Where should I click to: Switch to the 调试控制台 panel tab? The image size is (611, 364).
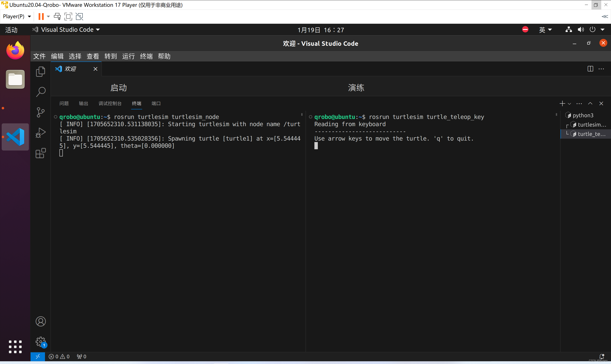pos(110,103)
